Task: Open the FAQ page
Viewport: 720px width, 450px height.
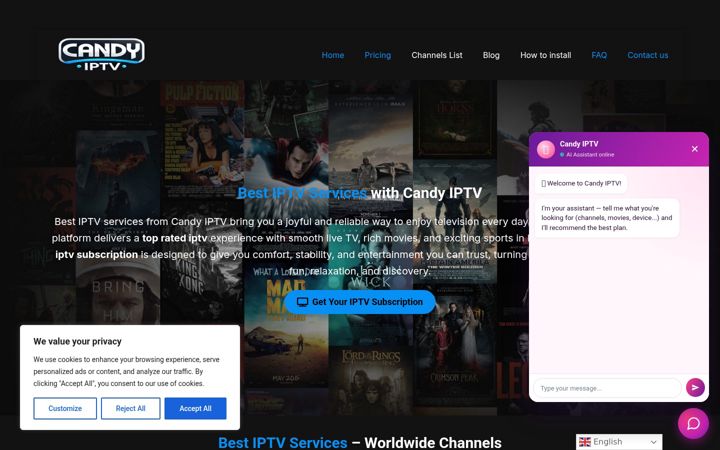Action: point(599,55)
